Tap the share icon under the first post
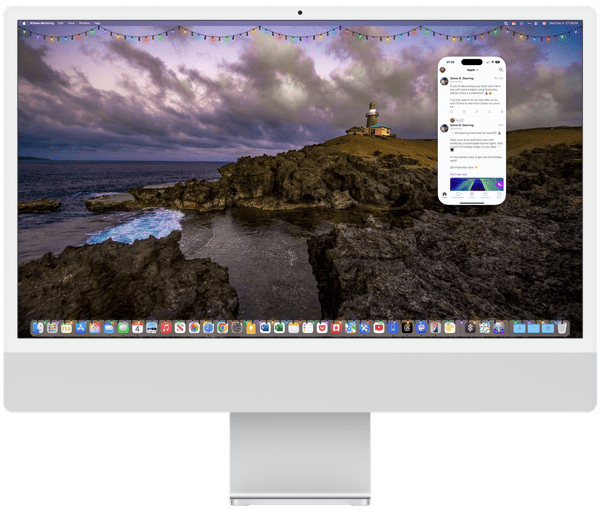Screen dimensions: 600x509 (x=489, y=112)
